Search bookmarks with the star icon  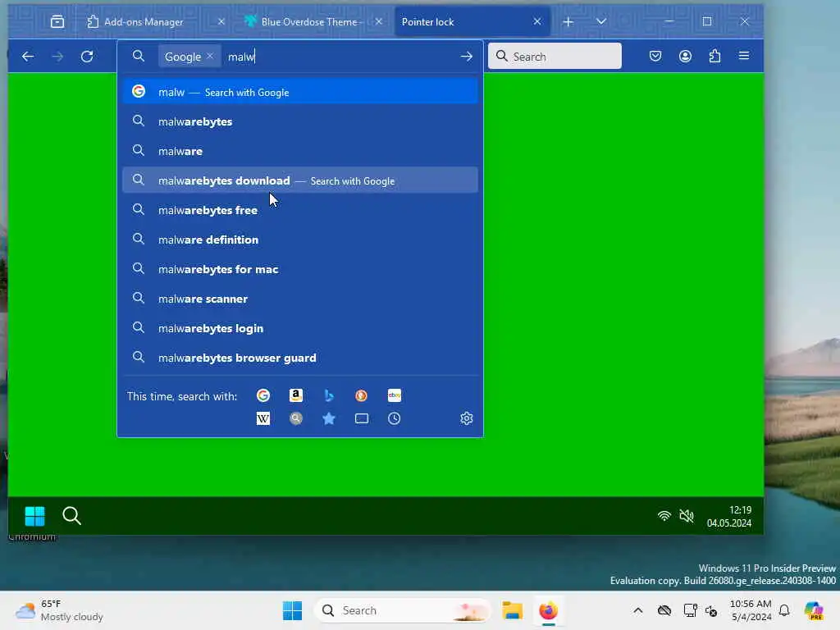point(329,418)
